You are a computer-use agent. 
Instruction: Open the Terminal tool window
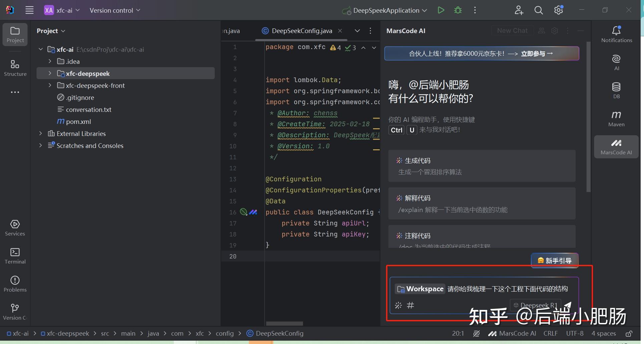[15, 255]
